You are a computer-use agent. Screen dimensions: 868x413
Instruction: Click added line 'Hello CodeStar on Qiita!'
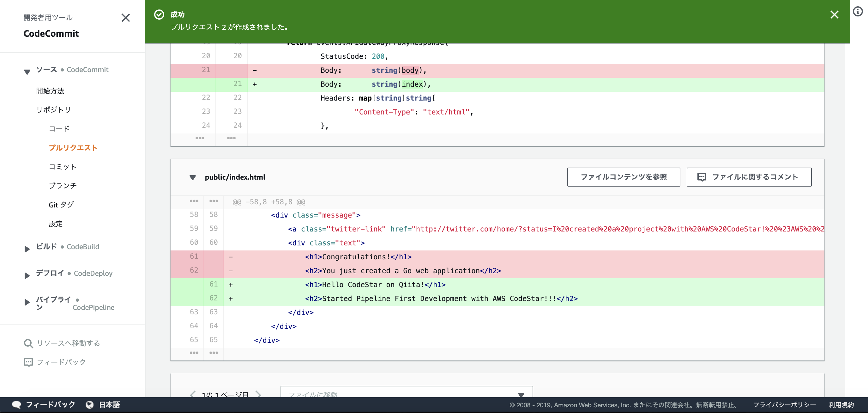(x=497, y=285)
